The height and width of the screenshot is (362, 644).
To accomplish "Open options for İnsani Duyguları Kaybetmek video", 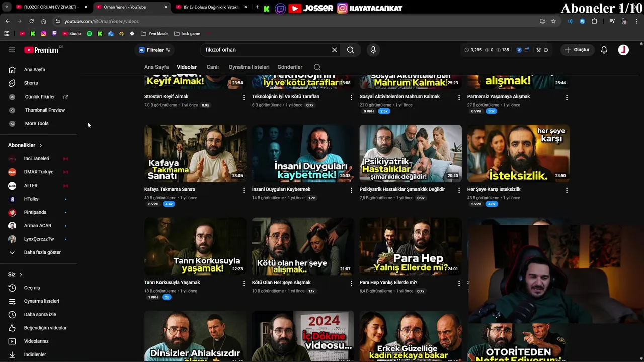I will 351,190.
